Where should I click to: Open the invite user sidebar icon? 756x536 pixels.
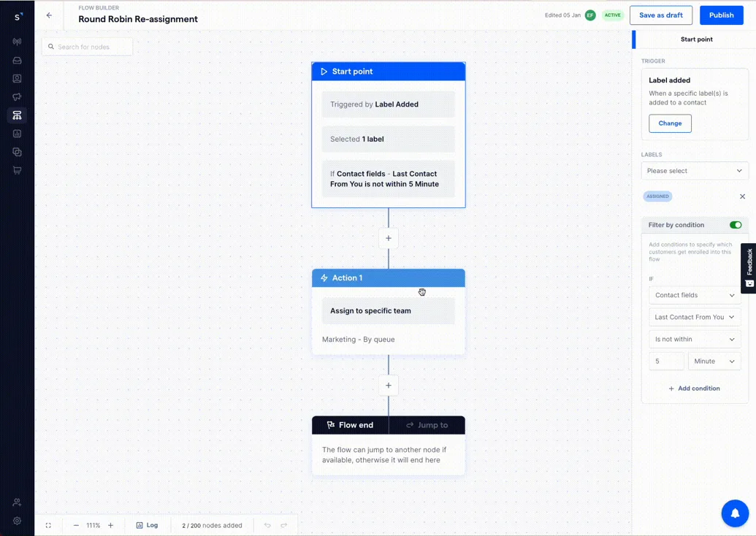(x=17, y=502)
